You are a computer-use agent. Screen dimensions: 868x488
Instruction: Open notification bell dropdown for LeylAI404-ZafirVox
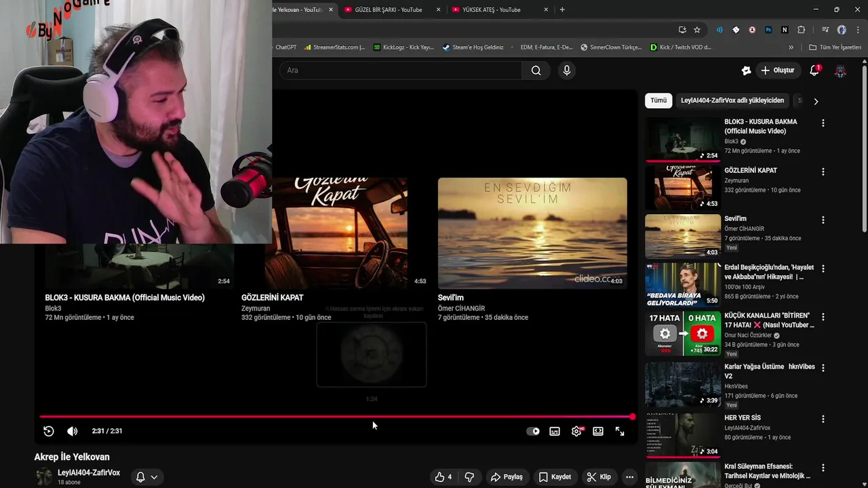point(146,476)
